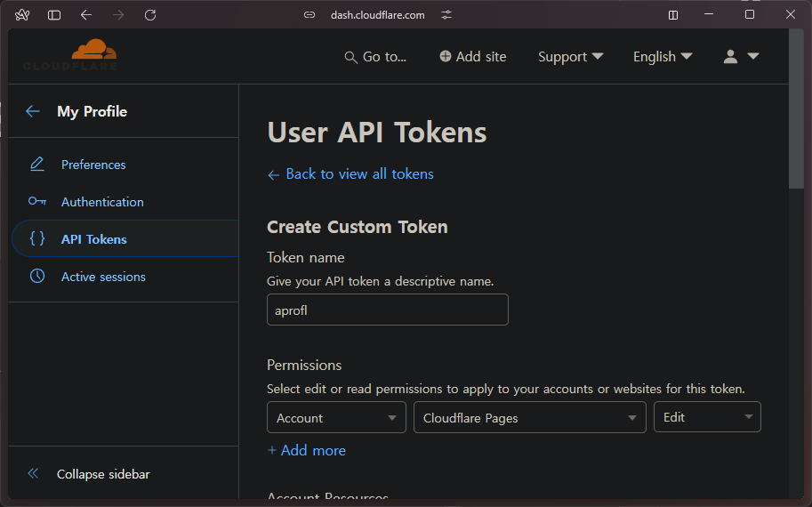Click the Token name input field
The height and width of the screenshot is (507, 812).
click(x=388, y=310)
